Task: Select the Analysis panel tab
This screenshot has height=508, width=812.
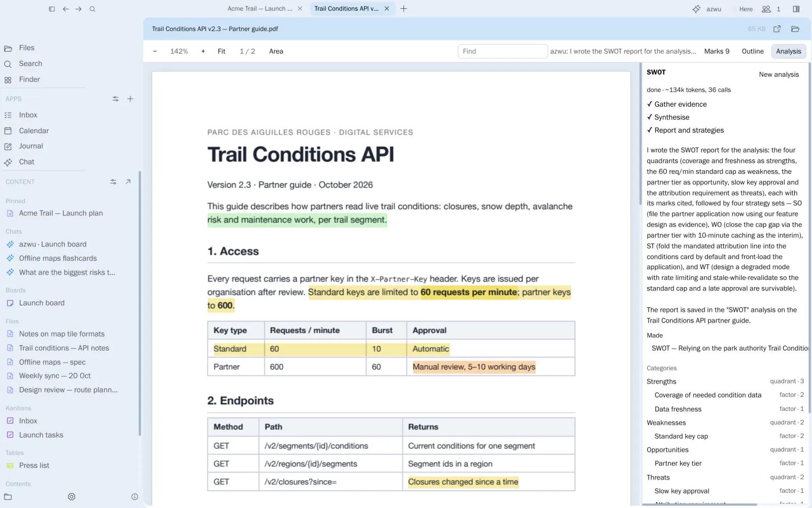Action: point(789,51)
